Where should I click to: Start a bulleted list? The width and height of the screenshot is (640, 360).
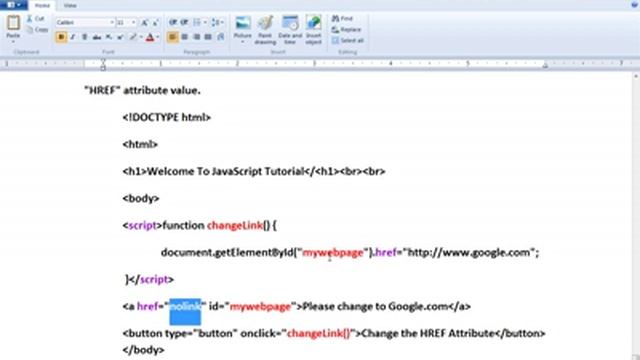point(197,22)
